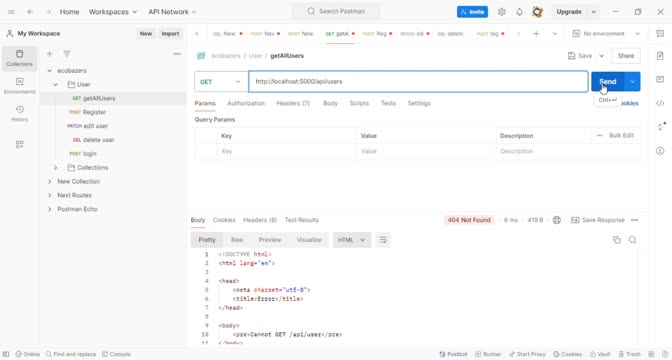Click the Share button
The height and width of the screenshot is (360, 672).
click(626, 56)
